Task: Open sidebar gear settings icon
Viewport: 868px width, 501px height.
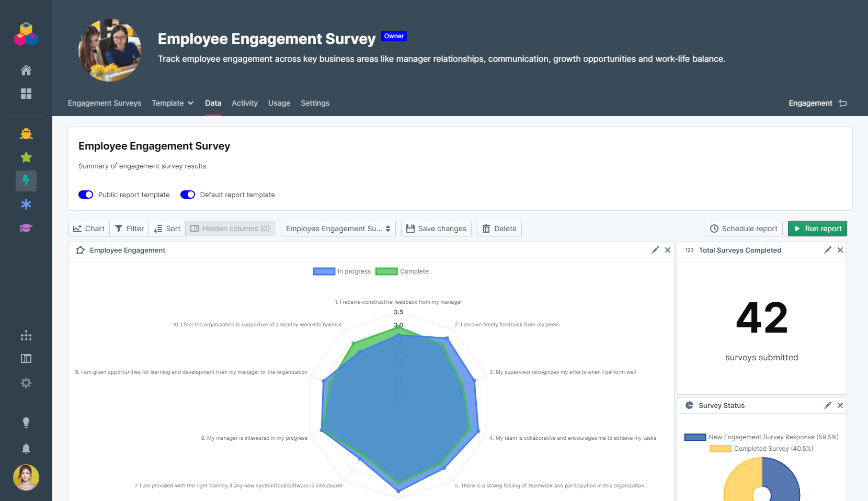Action: [x=26, y=383]
